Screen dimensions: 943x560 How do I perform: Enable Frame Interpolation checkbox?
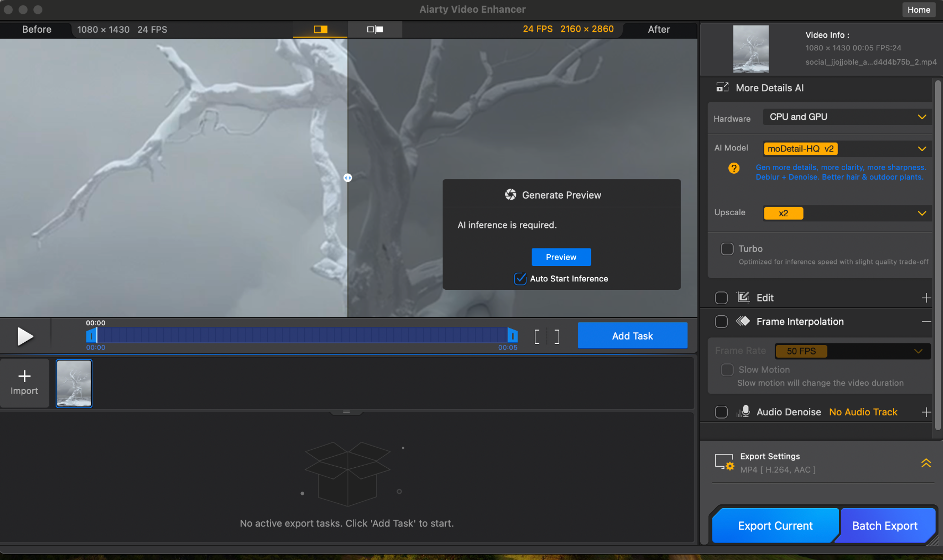coord(721,322)
